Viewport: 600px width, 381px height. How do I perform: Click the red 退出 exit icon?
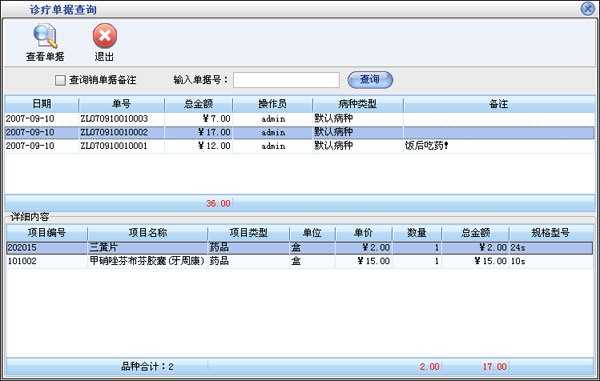click(104, 36)
